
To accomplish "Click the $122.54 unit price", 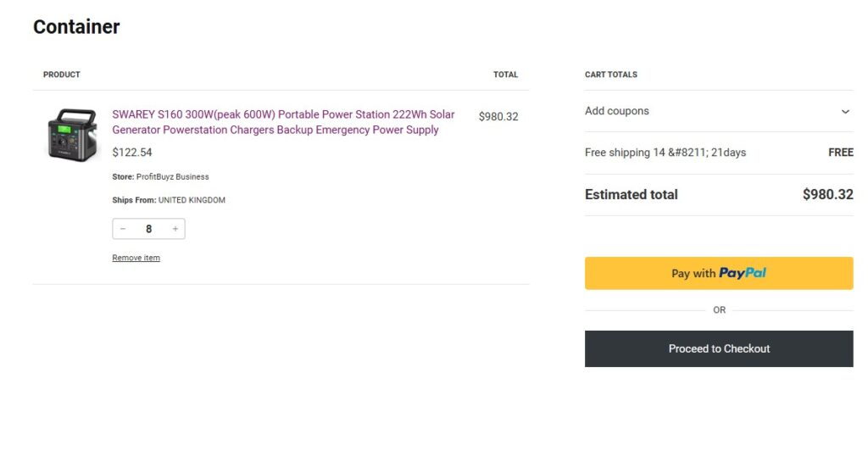I will coord(132,153).
